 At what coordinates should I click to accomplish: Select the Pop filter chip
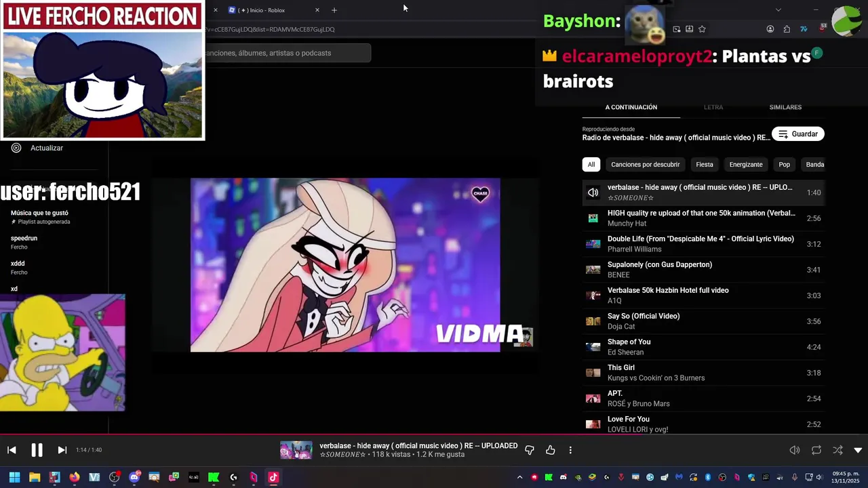point(785,165)
